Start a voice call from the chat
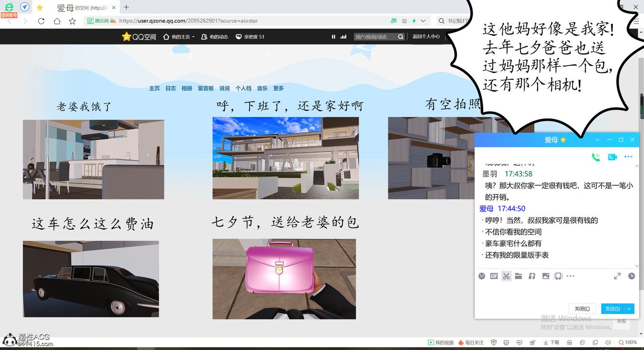 pos(595,157)
